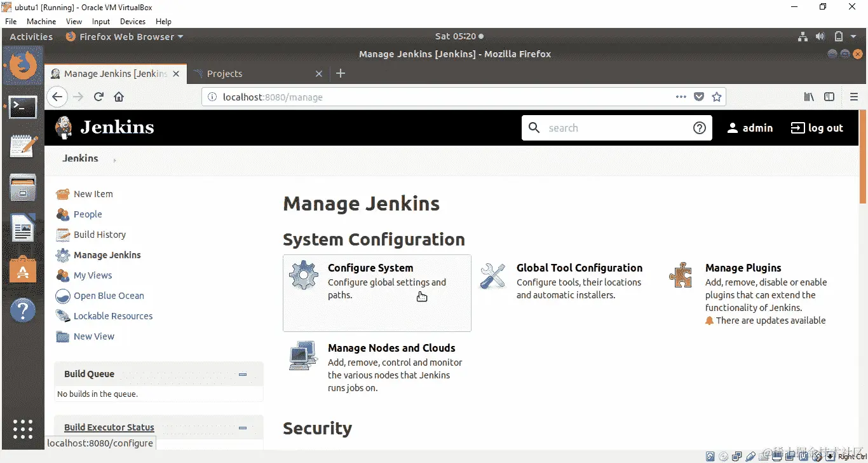Toggle the Firefox sidebar icon
The height and width of the screenshot is (463, 868).
[x=829, y=97]
